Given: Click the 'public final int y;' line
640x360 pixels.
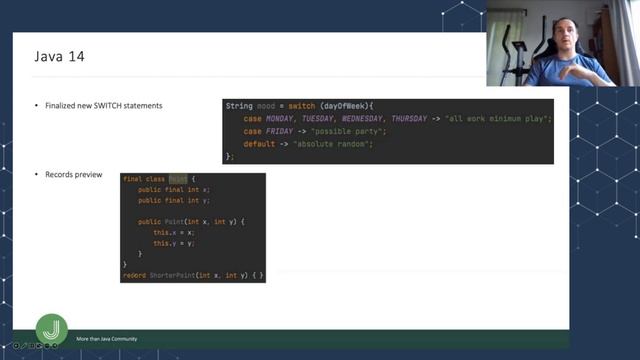Looking at the screenshot, I should 173,200.
